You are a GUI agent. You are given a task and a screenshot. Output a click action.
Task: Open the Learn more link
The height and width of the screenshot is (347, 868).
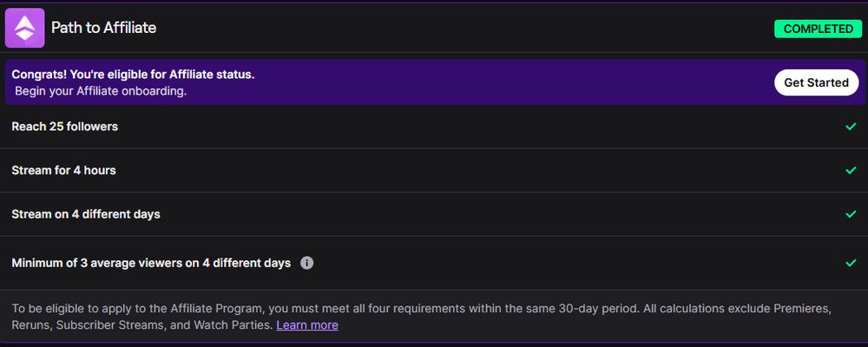307,324
